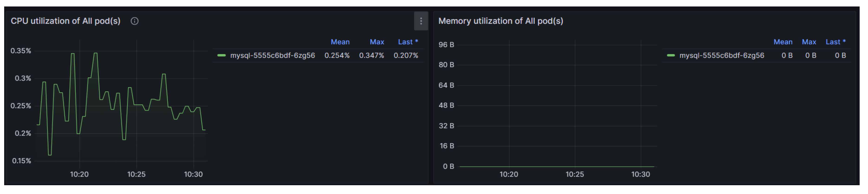Click the info icon beside the CPU title
The image size is (868, 194).
[134, 21]
